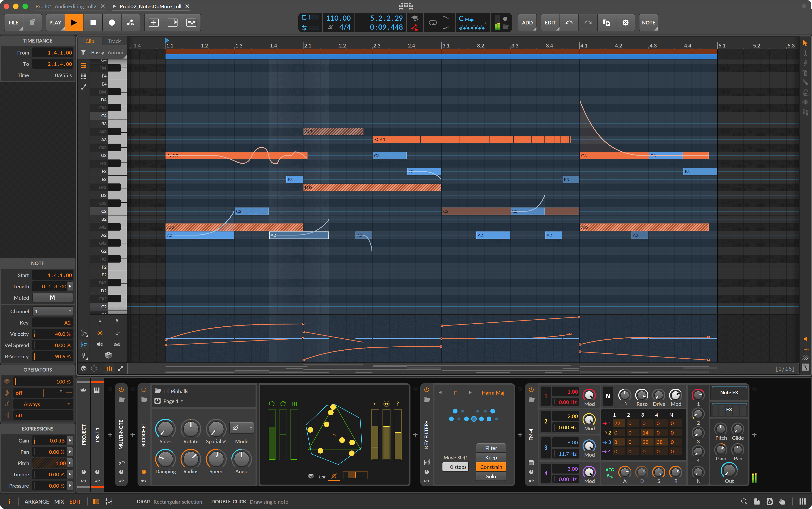Open the Prod01_AudioEditing_full2 project tab
The image size is (812, 509).
66,6
